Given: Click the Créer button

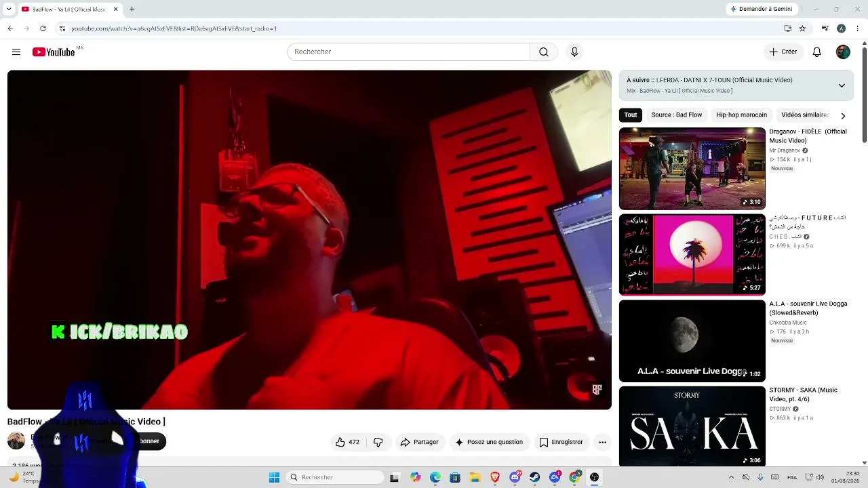Looking at the screenshot, I should click(x=783, y=52).
